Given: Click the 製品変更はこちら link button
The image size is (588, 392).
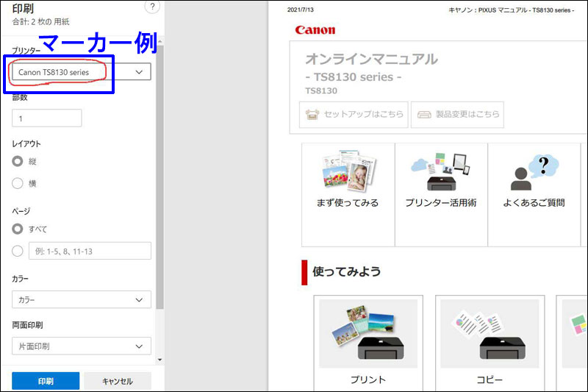Looking at the screenshot, I should (x=458, y=115).
